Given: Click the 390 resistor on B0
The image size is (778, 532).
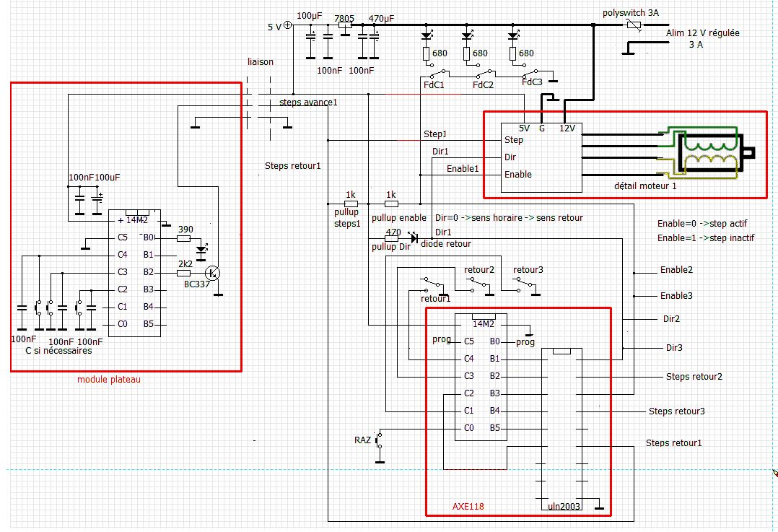Looking at the screenshot, I should coord(183,239).
